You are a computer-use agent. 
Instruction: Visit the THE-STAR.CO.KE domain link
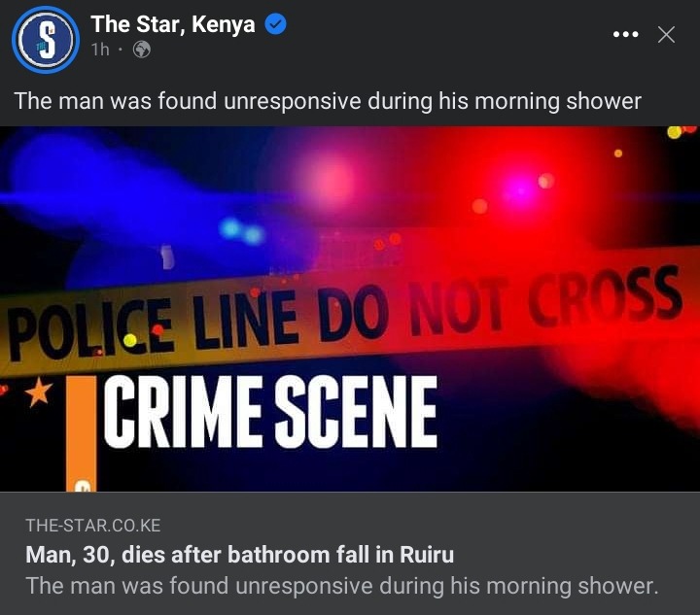(x=93, y=526)
